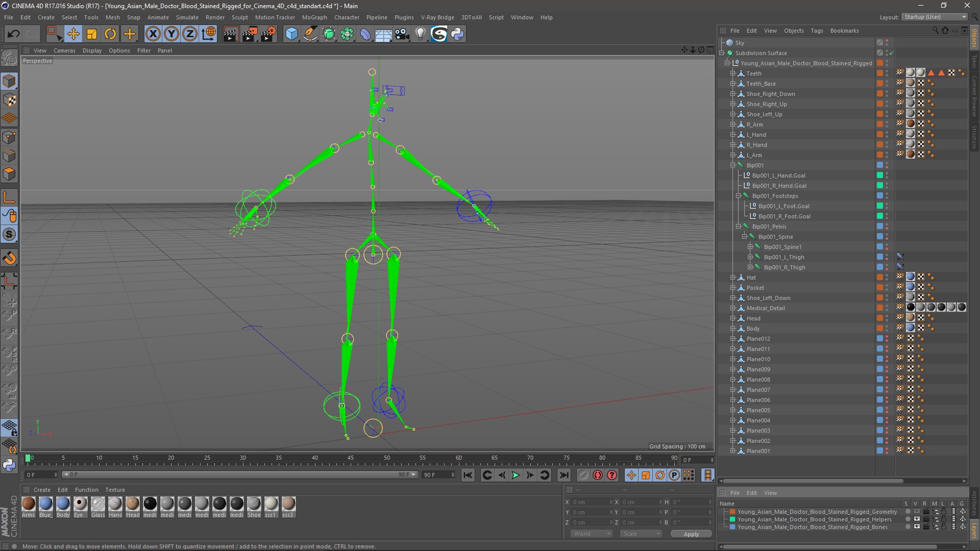Click the Play Forwards button

[516, 475]
